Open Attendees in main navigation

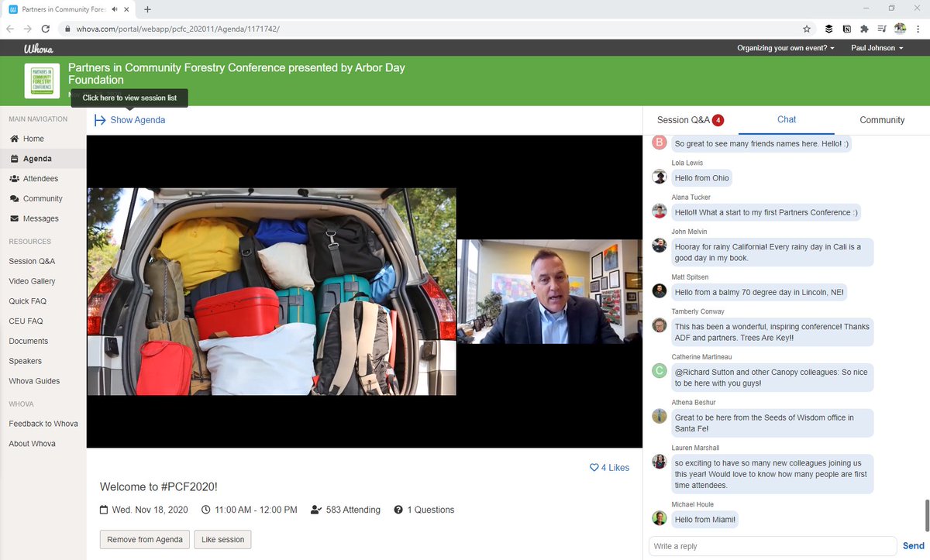coord(40,179)
